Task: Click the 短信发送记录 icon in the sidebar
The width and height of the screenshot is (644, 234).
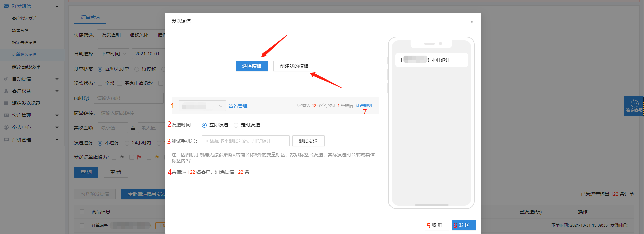Action: pos(6,103)
